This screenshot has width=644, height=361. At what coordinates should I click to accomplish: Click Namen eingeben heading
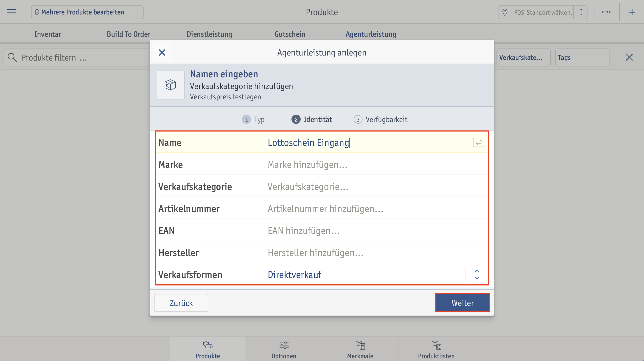coord(224,74)
